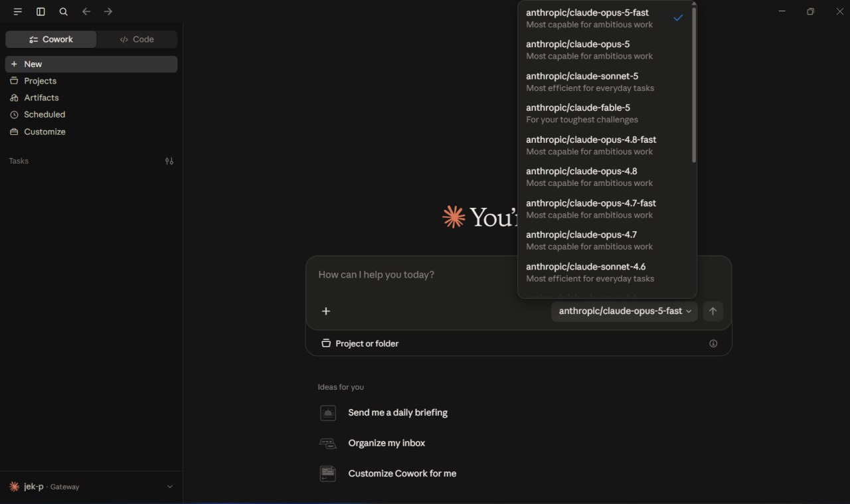Open Projects in the sidebar
Viewport: 850px width, 504px height.
point(92,81)
